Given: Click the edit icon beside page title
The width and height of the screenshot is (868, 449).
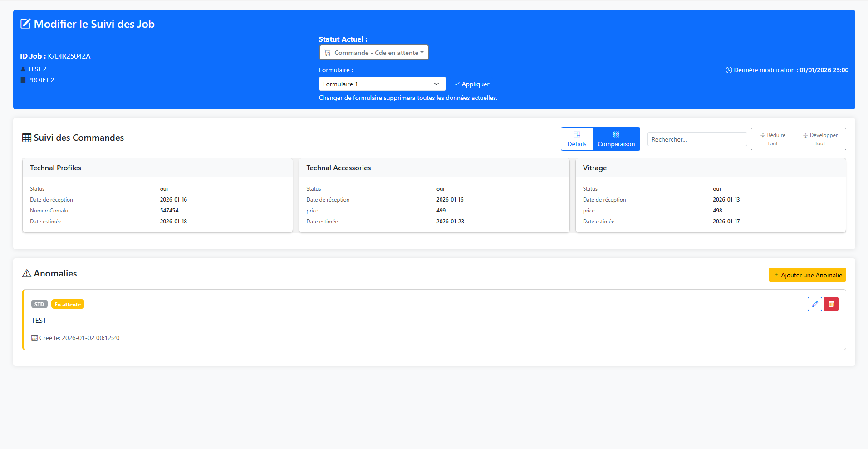Looking at the screenshot, I should [26, 24].
